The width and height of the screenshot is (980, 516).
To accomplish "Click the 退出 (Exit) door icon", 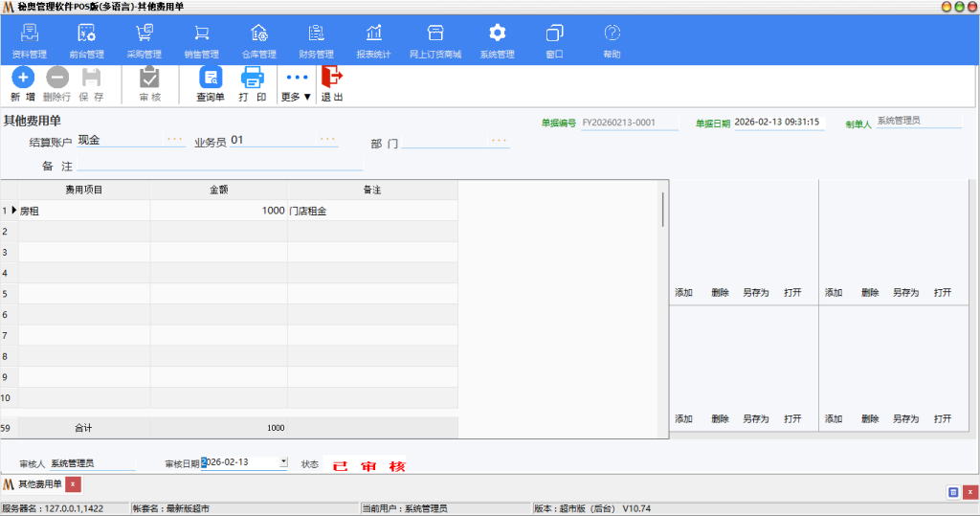I will tap(331, 79).
